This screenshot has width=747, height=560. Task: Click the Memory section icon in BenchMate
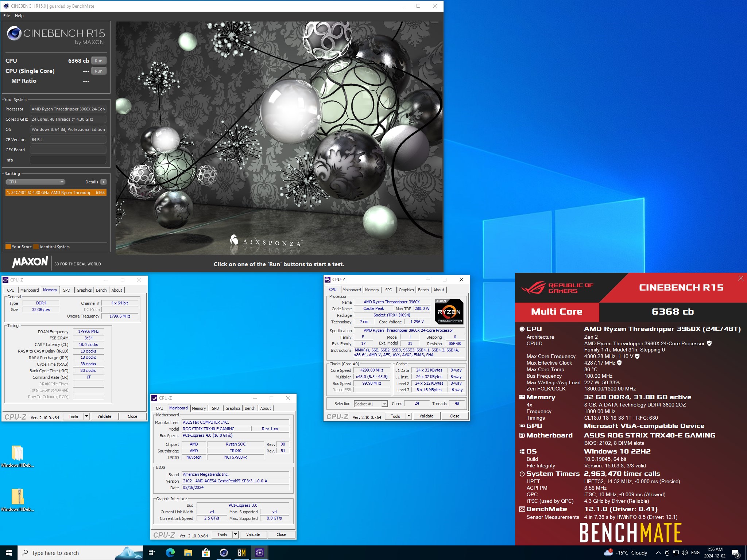point(522,397)
